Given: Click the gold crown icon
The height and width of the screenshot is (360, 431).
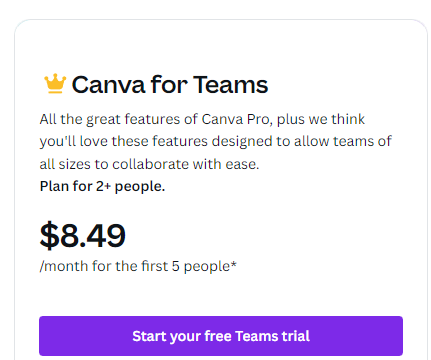Looking at the screenshot, I should coord(55,83).
